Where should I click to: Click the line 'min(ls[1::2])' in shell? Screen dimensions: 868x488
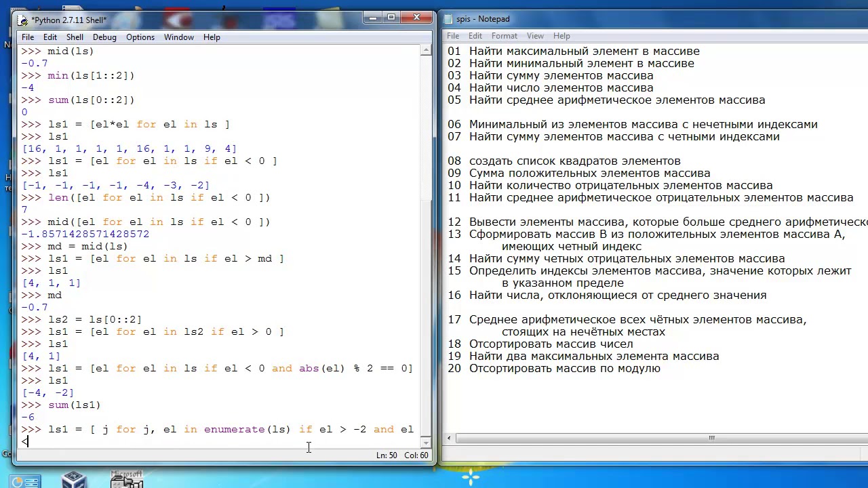coord(91,75)
